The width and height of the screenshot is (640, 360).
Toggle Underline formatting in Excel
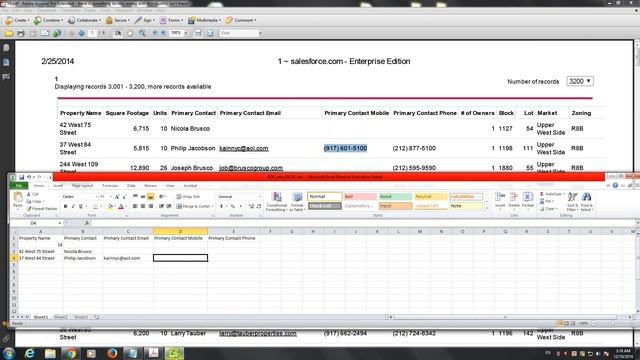[x=81, y=207]
